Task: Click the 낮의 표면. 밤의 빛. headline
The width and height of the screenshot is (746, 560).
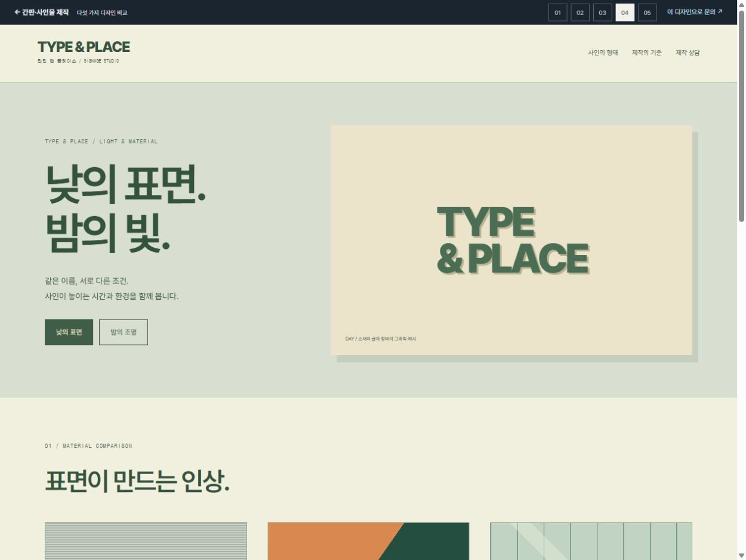Action: 125,208
